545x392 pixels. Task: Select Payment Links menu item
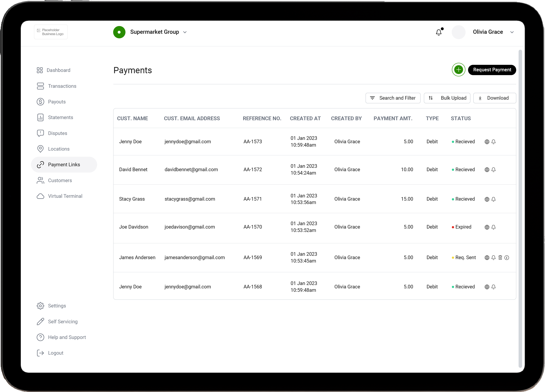coord(64,165)
